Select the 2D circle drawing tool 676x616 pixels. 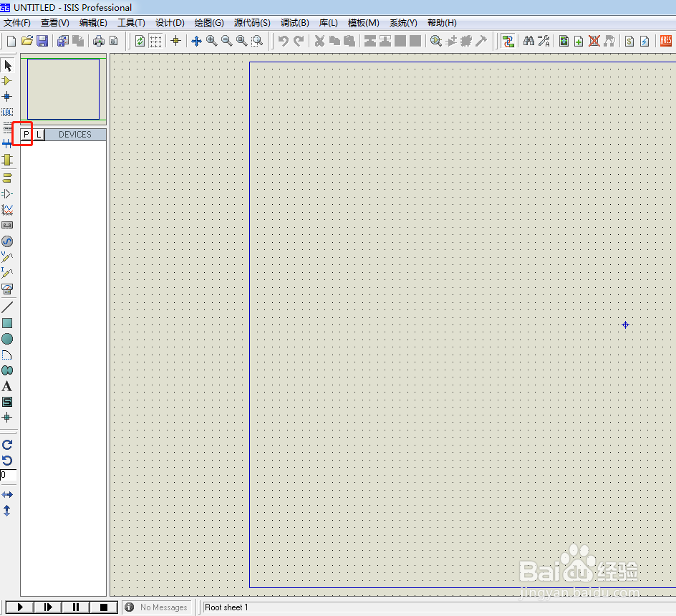click(7, 339)
